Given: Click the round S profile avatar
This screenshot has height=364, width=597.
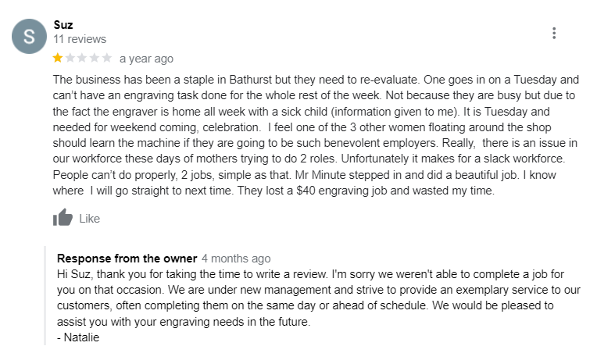Looking at the screenshot, I should (x=30, y=37).
